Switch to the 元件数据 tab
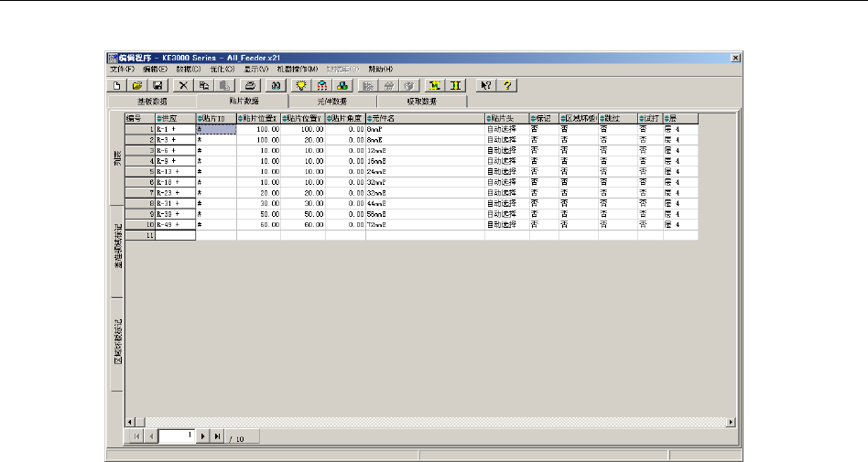This screenshot has height=462, width=868. [x=331, y=102]
